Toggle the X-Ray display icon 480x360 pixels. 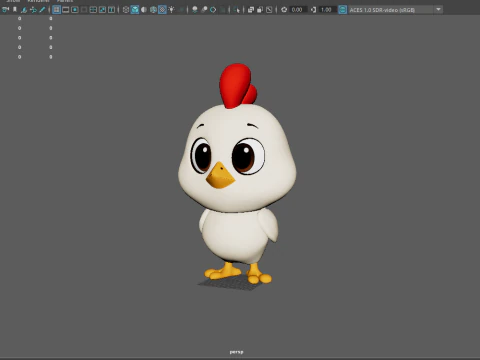(x=251, y=10)
